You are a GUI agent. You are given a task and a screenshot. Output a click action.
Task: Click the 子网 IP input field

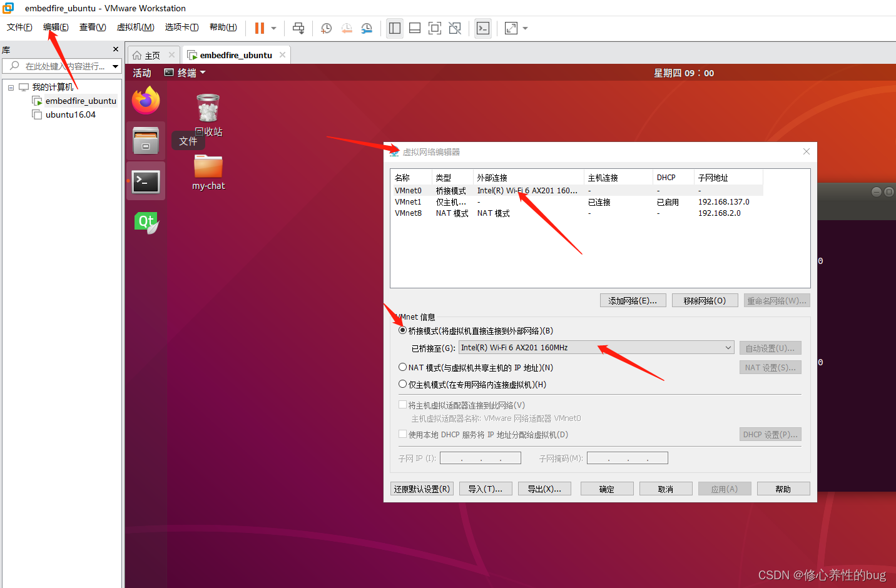point(481,458)
